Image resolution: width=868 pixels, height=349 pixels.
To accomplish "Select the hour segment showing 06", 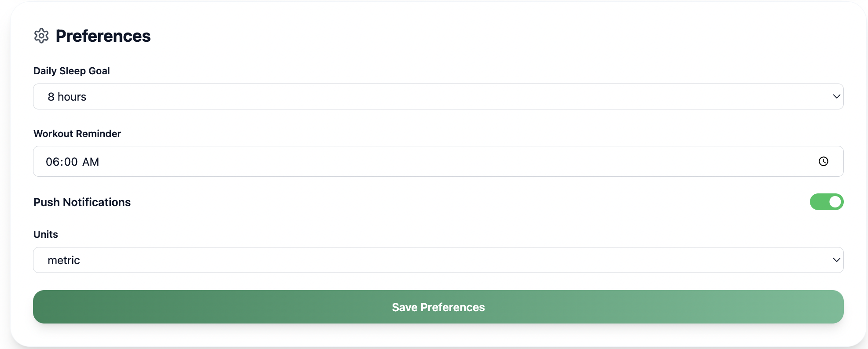I will (x=52, y=162).
